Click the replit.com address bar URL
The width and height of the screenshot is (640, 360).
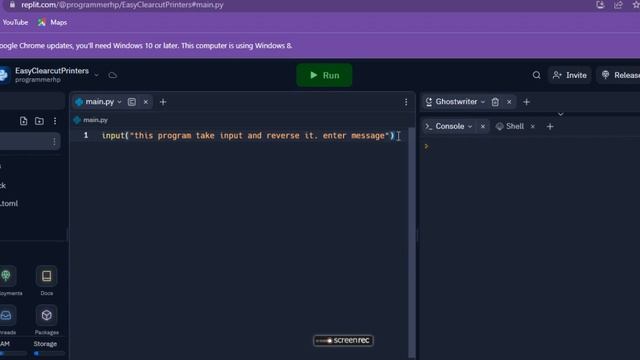[122, 5]
